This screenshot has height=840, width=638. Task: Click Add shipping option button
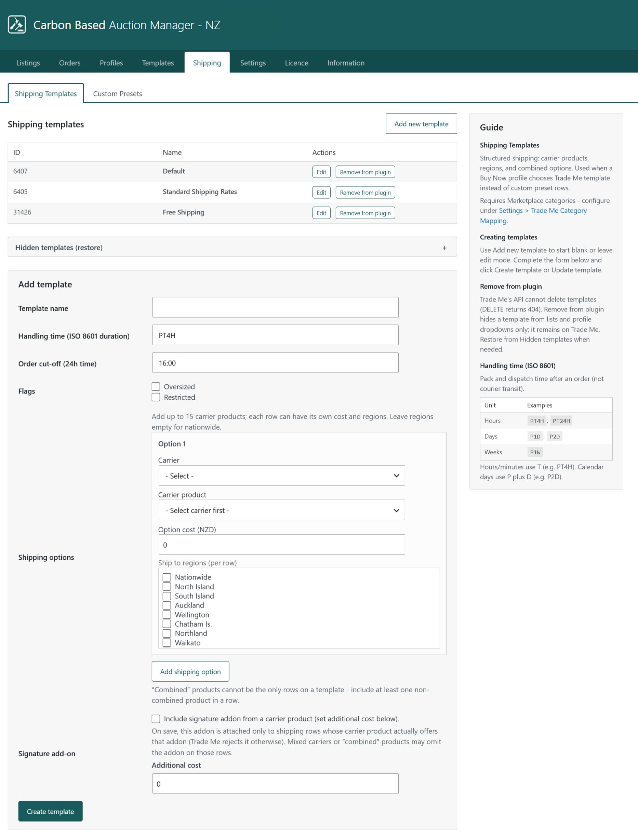pos(190,671)
